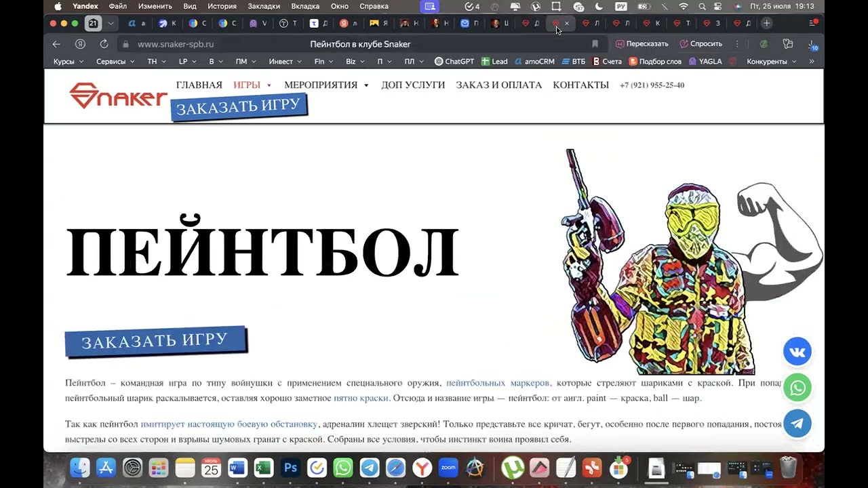Viewport: 868px width, 488px height.
Task: Click the VK floating contact icon
Action: [797, 352]
